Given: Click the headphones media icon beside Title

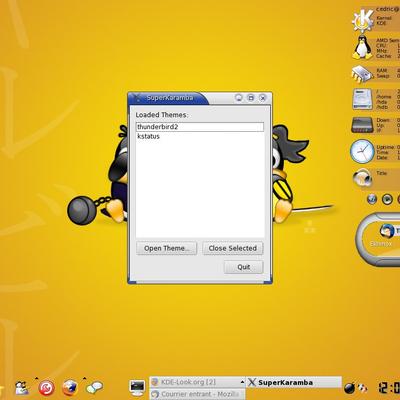Looking at the screenshot, I should (x=363, y=177).
